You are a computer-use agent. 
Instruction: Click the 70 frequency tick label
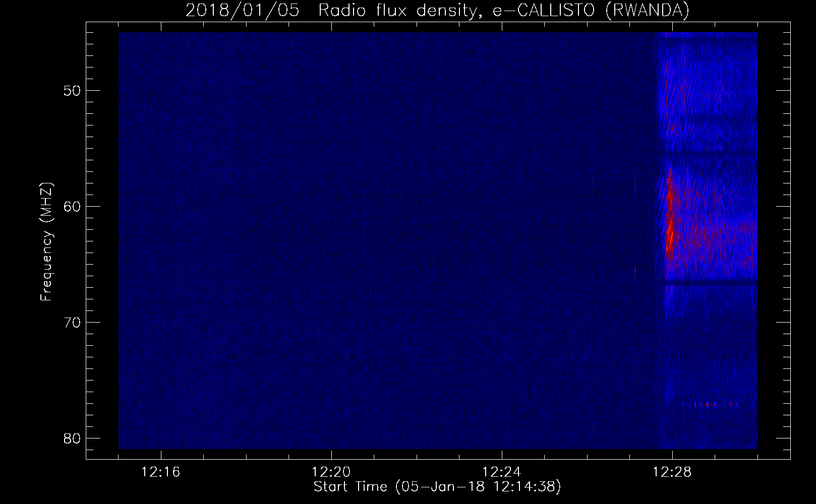click(73, 322)
